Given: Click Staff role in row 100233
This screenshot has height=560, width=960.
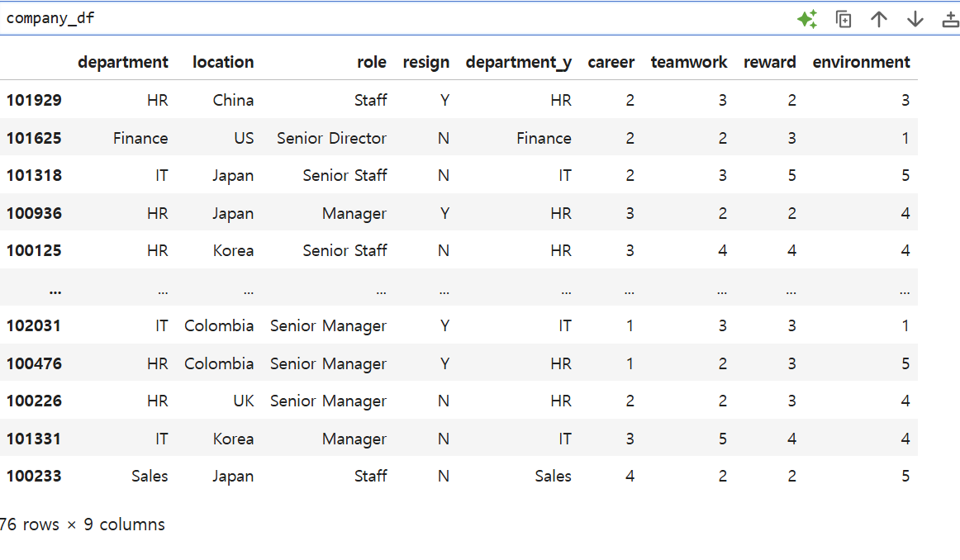Looking at the screenshot, I should point(370,477).
